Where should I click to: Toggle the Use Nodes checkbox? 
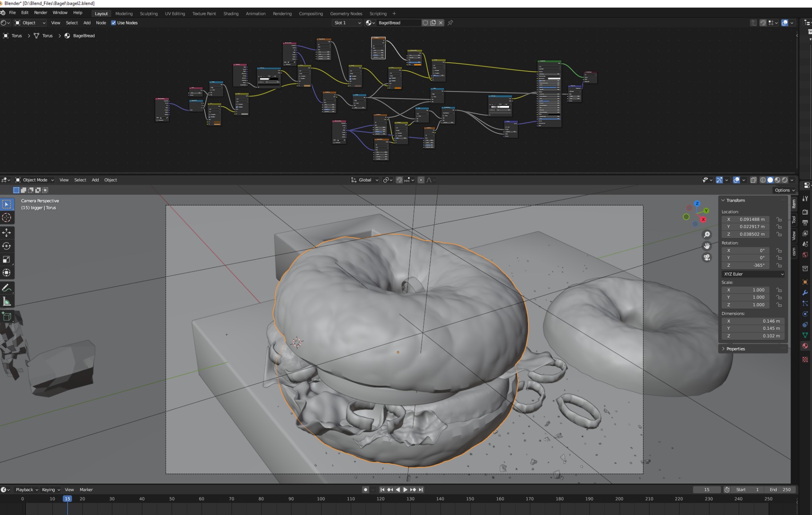(x=114, y=23)
